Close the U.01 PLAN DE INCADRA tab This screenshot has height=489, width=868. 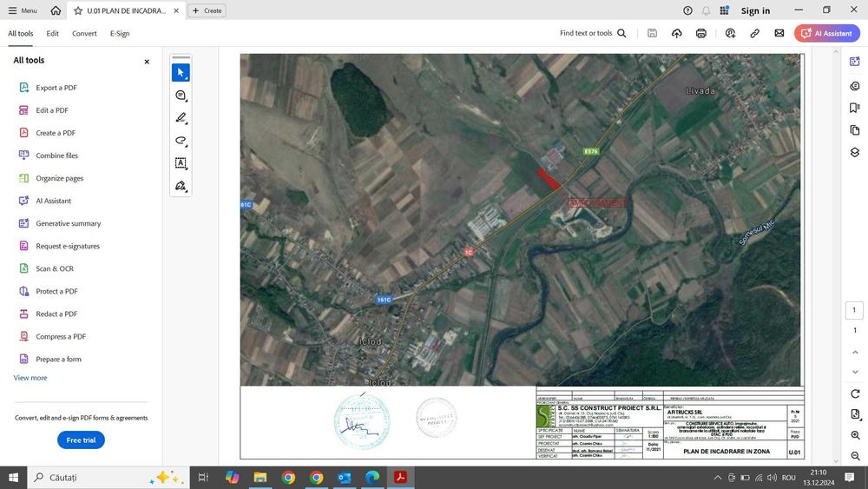tap(176, 10)
